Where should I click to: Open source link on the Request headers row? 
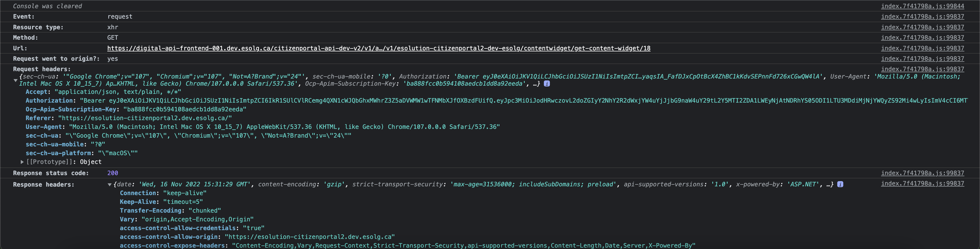(x=923, y=69)
